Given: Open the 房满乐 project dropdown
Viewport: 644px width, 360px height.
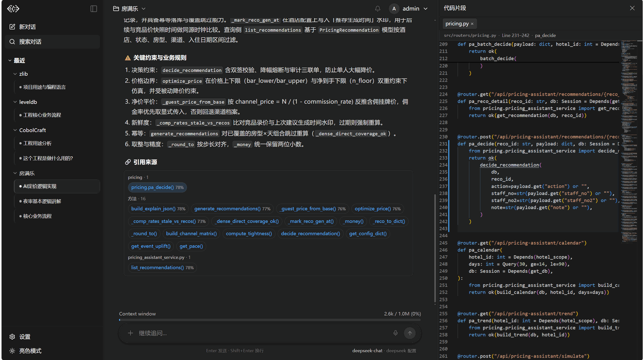Looking at the screenshot, I should click(129, 9).
